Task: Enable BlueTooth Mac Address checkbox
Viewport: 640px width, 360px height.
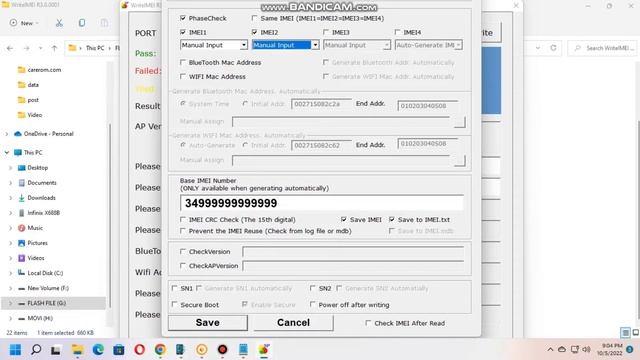Action: point(183,62)
